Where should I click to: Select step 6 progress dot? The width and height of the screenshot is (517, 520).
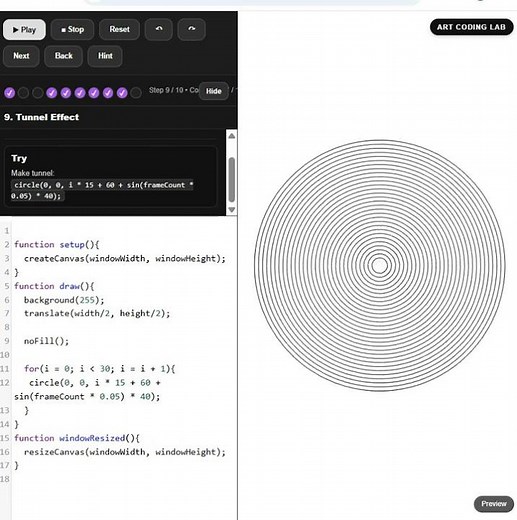coord(80,93)
